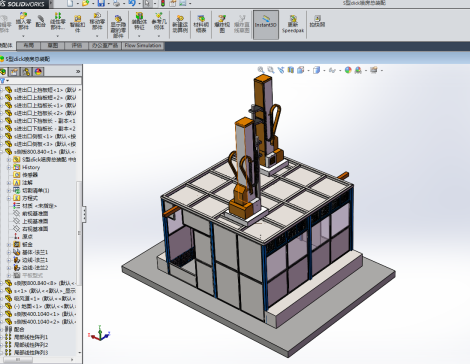The width and height of the screenshot is (470, 364).
Task: Expand the 配合 (Mates) folder
Action: pos(1,329)
